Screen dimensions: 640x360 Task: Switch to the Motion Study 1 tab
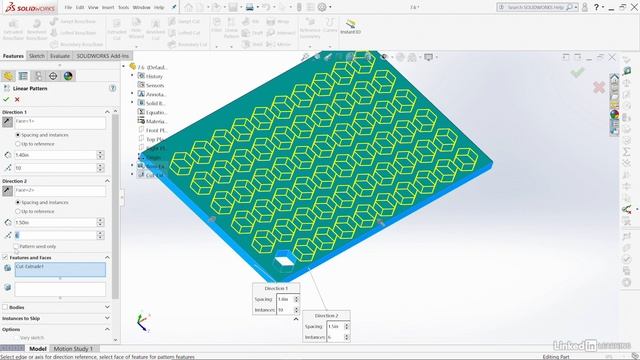point(73,349)
